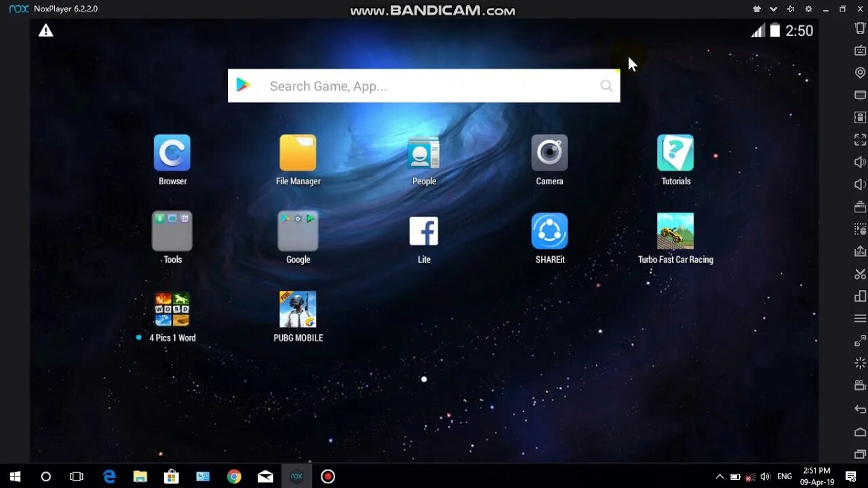This screenshot has height=488, width=868.
Task: Open the warning notification triangle icon
Action: (45, 30)
